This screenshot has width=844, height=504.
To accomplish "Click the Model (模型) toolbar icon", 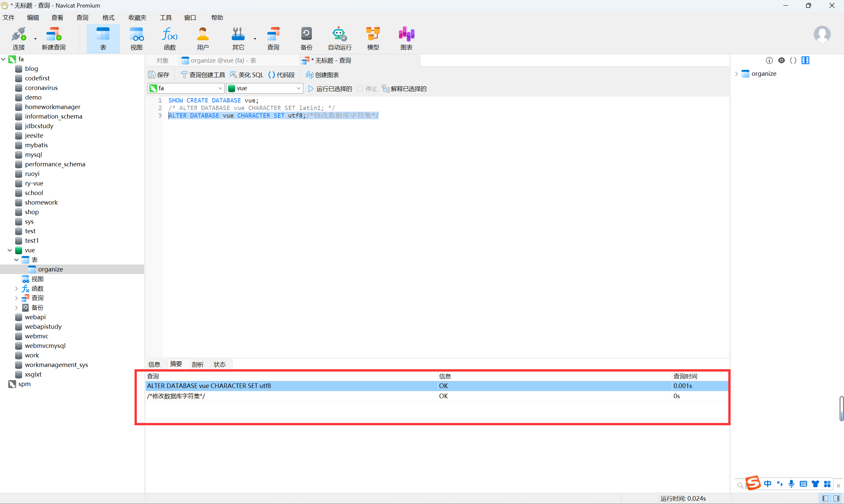I will click(x=373, y=38).
